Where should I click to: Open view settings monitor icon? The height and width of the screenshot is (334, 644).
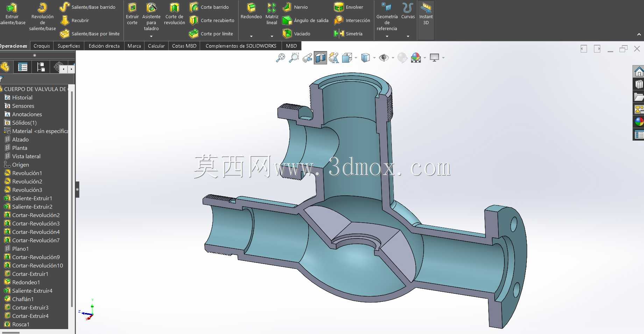tap(434, 58)
